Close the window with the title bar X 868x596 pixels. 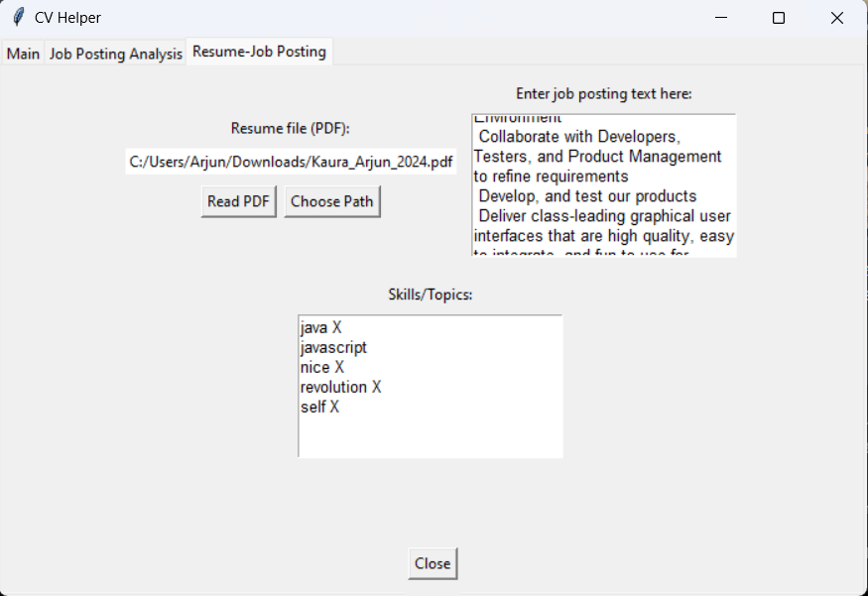(836, 18)
